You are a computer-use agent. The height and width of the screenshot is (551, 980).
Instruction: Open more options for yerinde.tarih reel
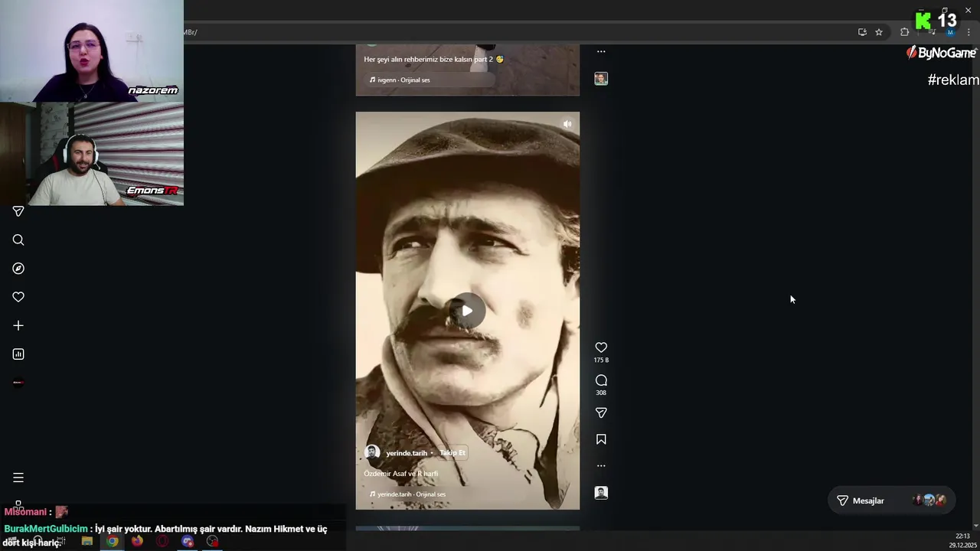point(601,465)
